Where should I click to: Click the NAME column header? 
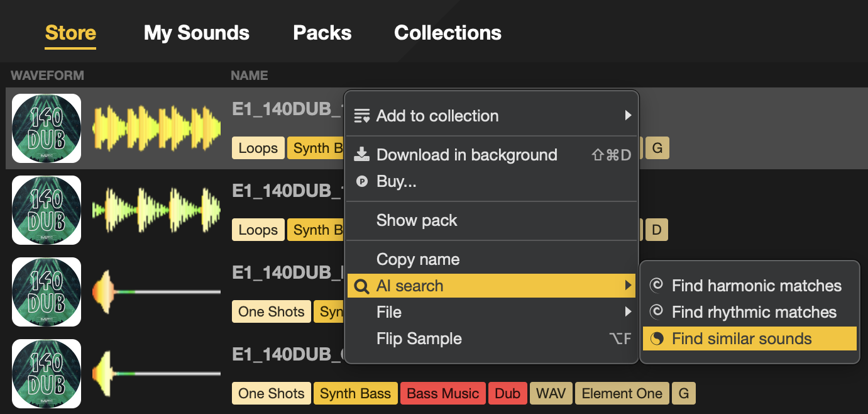250,76
